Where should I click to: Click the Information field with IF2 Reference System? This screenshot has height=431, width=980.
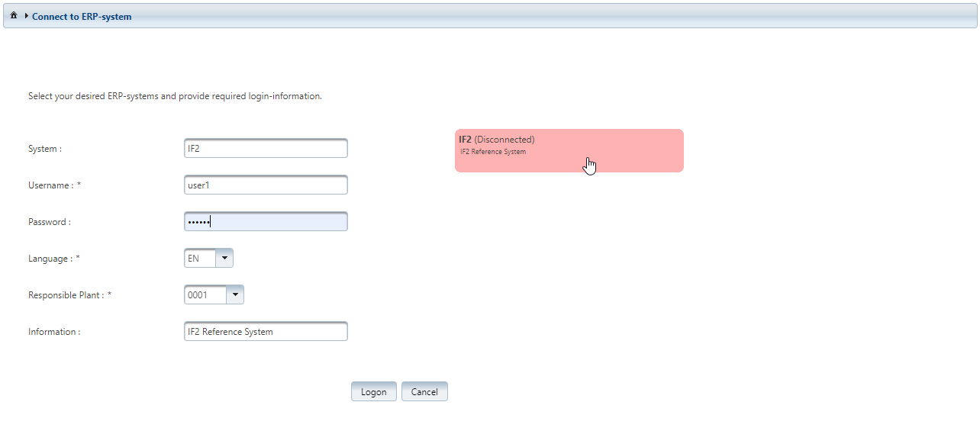coord(265,332)
